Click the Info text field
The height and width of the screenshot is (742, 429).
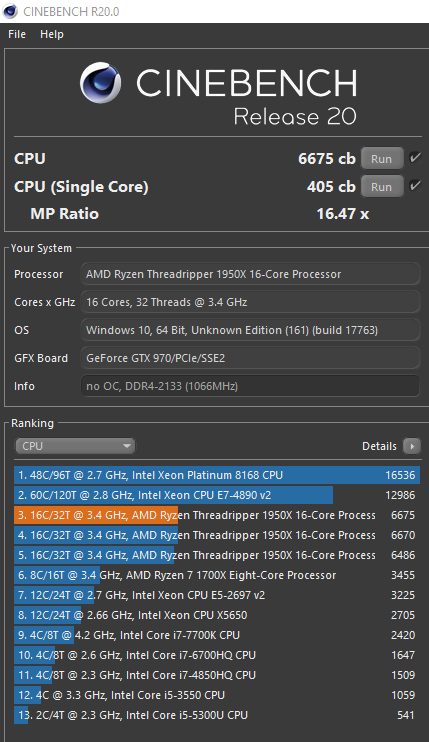(x=250, y=386)
